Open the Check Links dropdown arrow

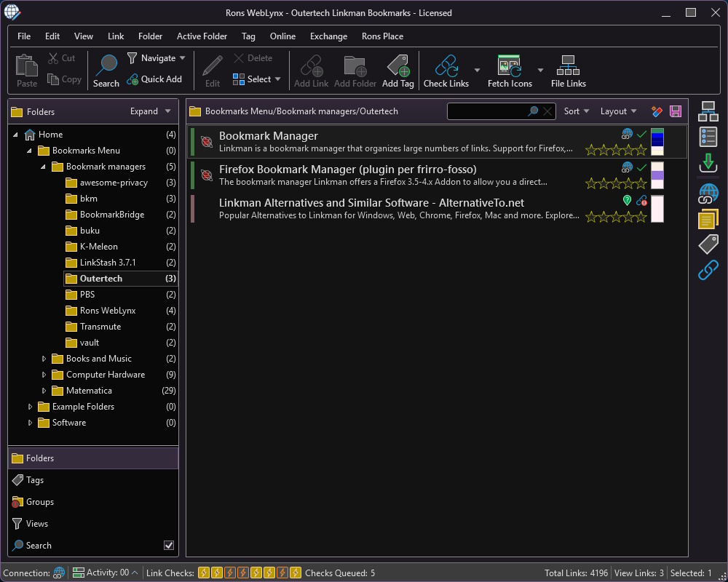point(477,70)
